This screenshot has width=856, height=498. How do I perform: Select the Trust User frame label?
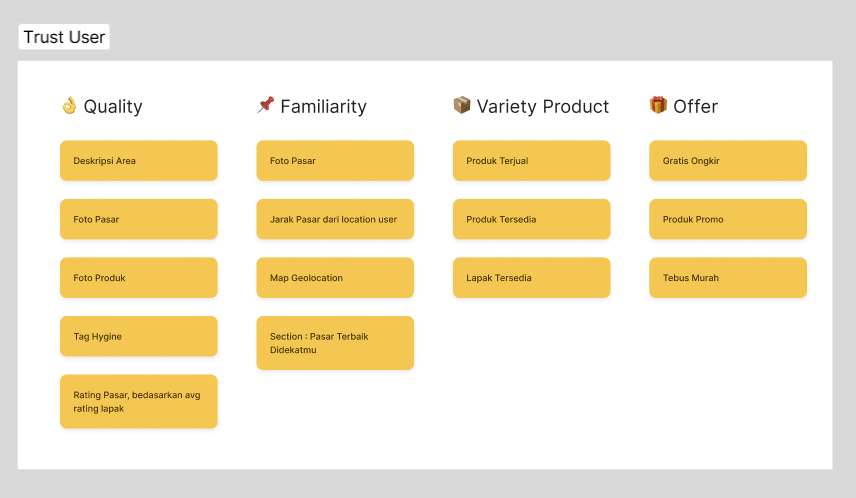point(64,37)
